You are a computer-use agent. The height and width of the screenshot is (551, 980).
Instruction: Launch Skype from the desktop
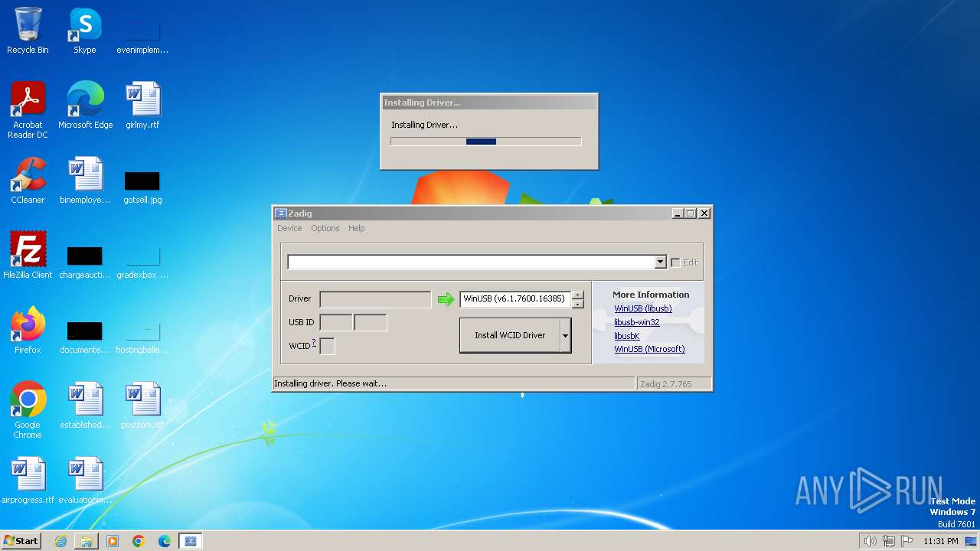pos(85,31)
